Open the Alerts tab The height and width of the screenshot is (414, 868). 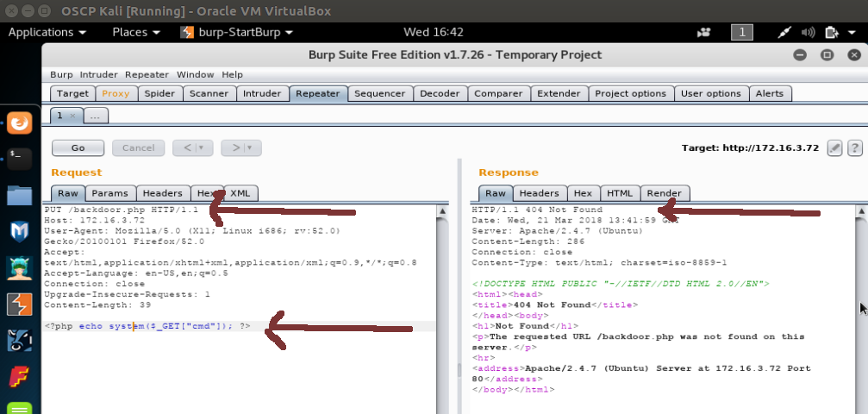click(x=770, y=94)
